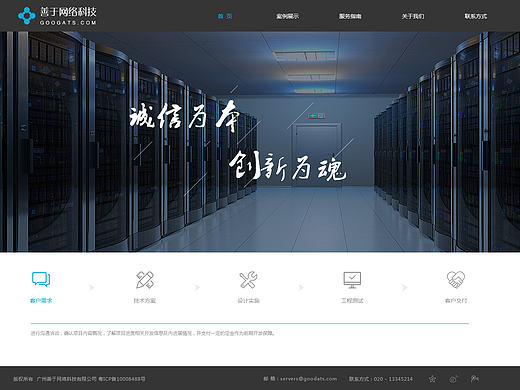The height and width of the screenshot is (390, 520).
Task: Open the 联系方式 contact page
Action: tap(476, 16)
